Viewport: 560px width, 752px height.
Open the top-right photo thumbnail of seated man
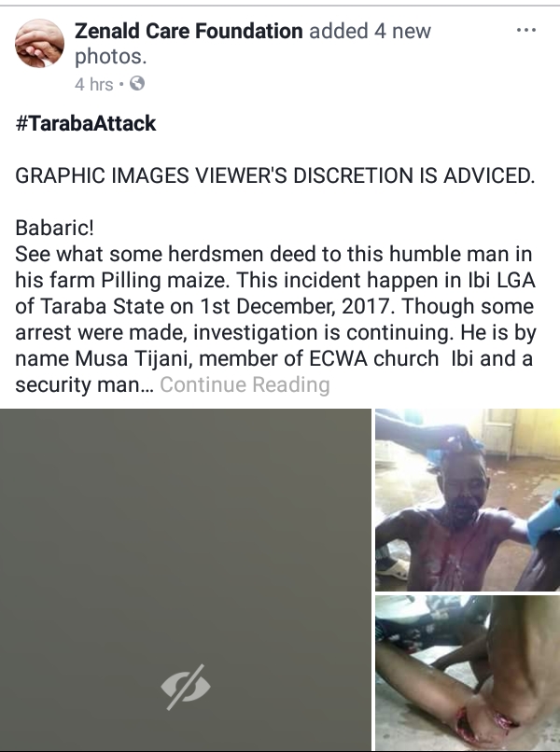468,499
